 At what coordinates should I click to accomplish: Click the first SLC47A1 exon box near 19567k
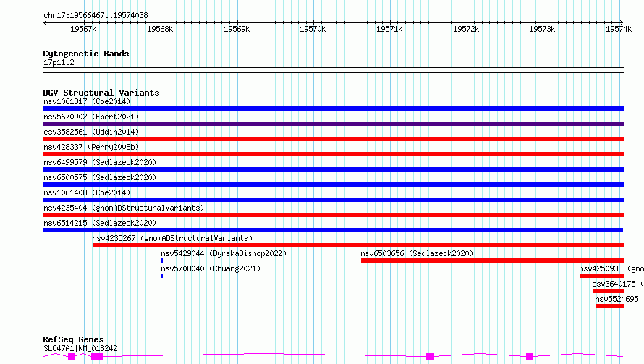point(71,357)
